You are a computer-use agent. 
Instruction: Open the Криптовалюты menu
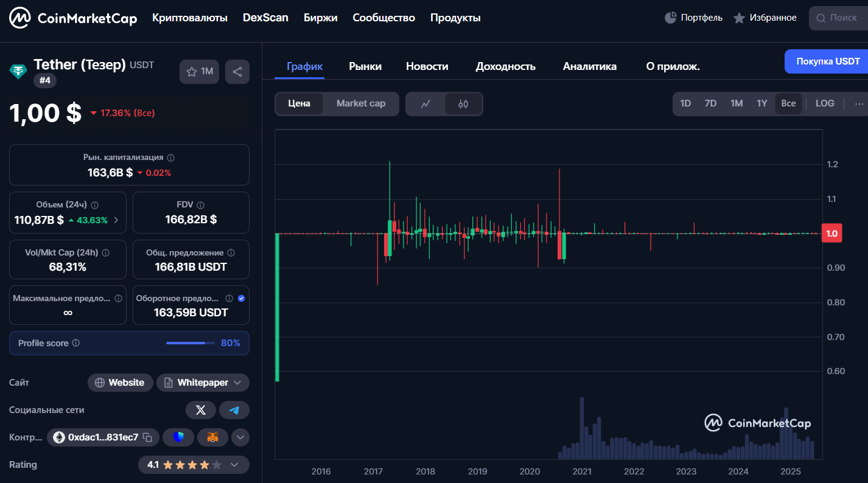click(x=190, y=18)
